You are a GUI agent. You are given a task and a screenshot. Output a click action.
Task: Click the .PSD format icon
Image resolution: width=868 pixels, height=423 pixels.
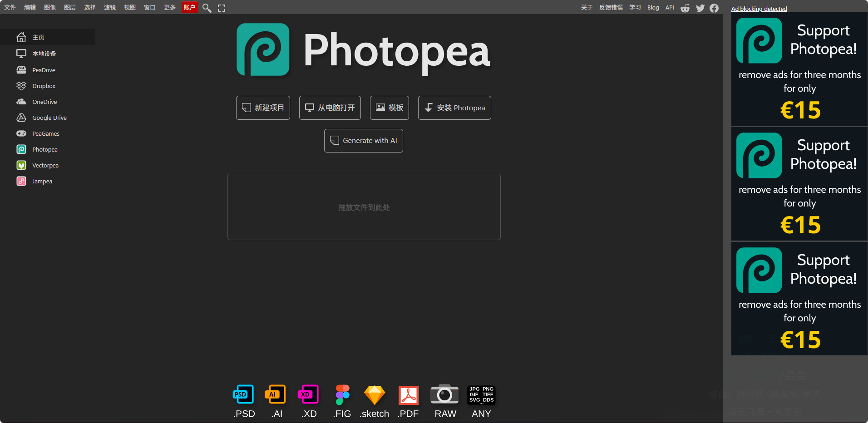(243, 394)
